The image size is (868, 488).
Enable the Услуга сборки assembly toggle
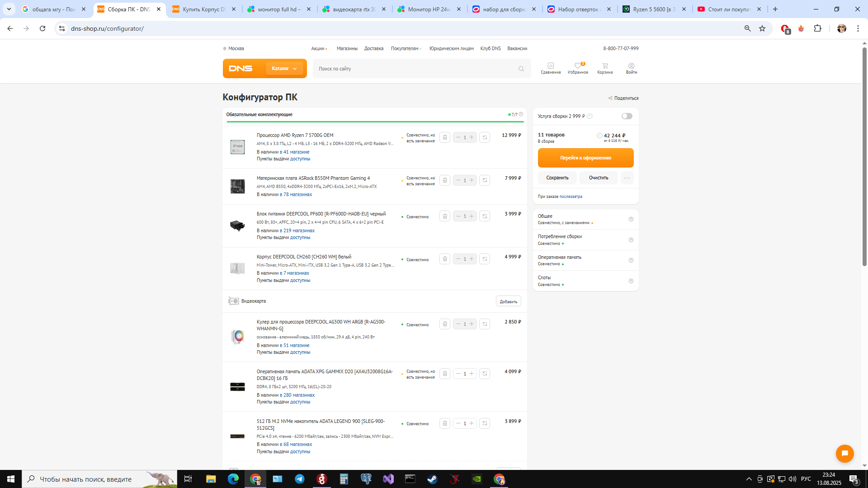[627, 116]
